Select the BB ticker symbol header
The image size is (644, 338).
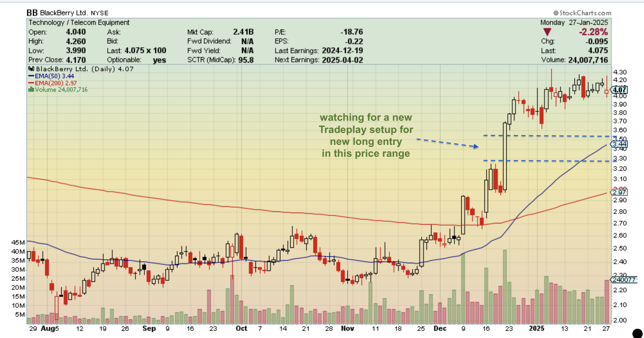(x=32, y=13)
